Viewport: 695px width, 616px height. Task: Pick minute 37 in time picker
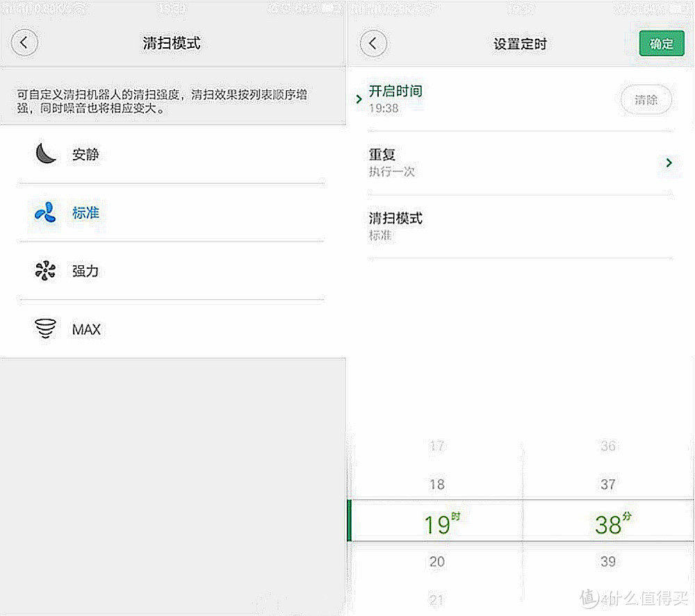coord(608,484)
